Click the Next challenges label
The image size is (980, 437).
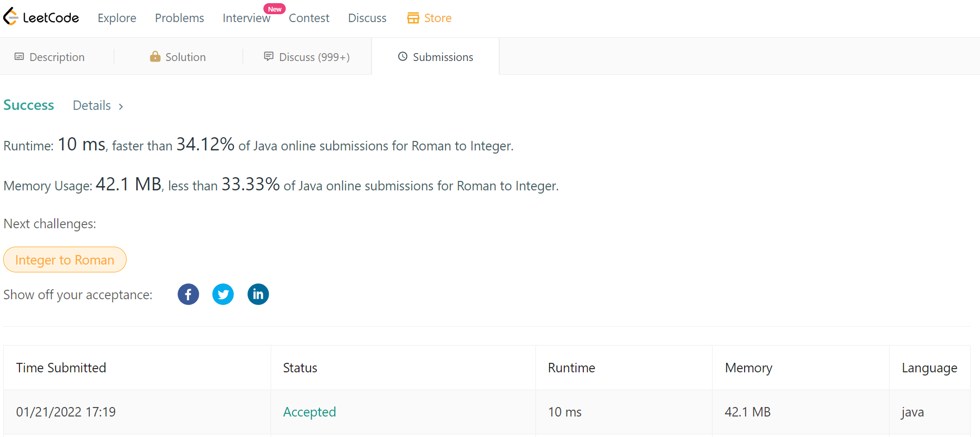(x=50, y=223)
